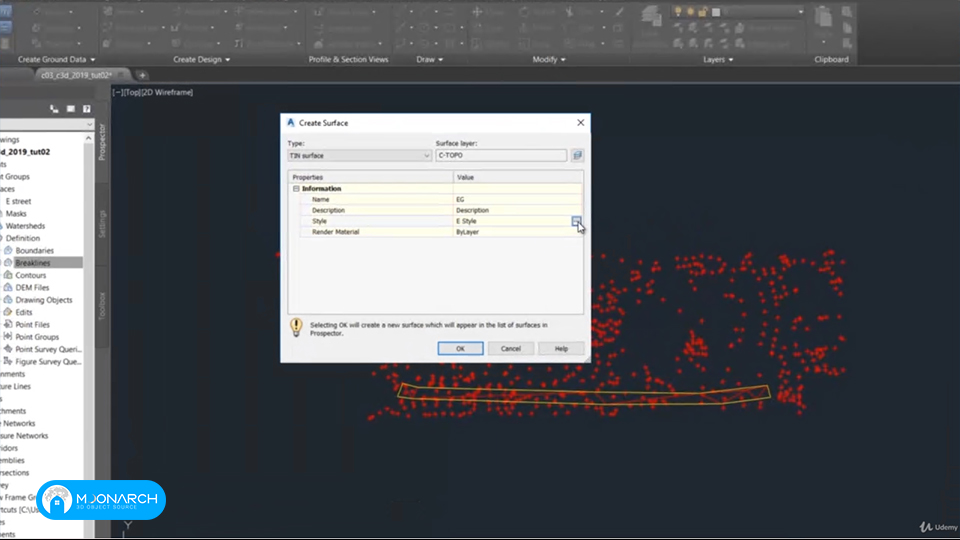Viewport: 960px width, 540px height.
Task: Click the Toolspace network tree icon
Action: pos(54,109)
